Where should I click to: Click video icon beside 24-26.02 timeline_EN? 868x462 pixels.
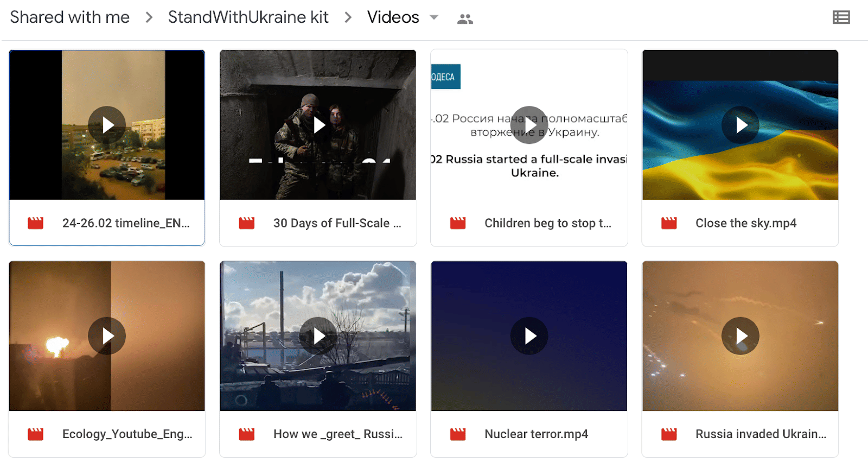tap(36, 223)
